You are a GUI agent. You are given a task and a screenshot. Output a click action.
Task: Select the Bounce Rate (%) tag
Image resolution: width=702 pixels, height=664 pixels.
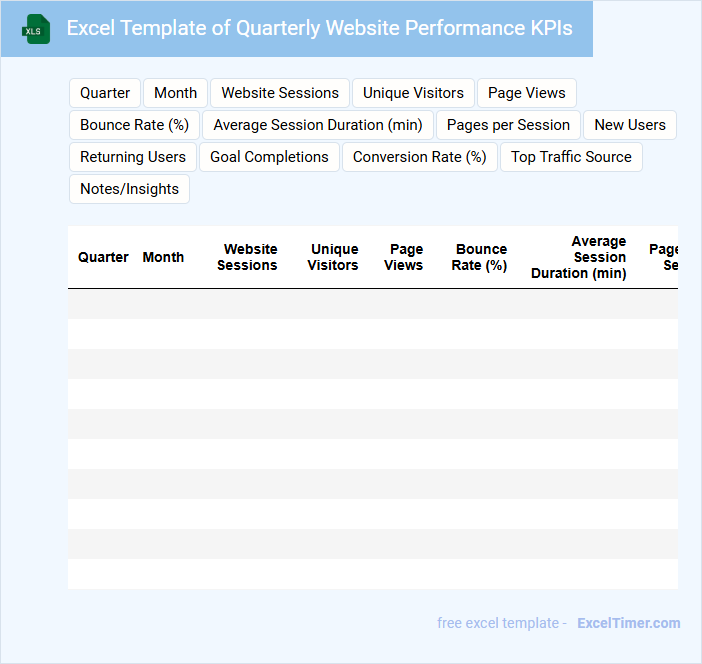pos(134,125)
